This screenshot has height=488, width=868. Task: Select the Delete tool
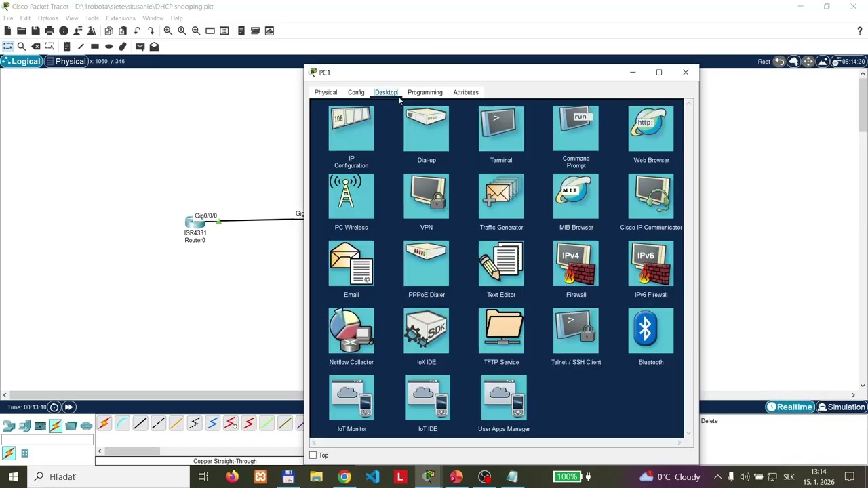tap(36, 47)
